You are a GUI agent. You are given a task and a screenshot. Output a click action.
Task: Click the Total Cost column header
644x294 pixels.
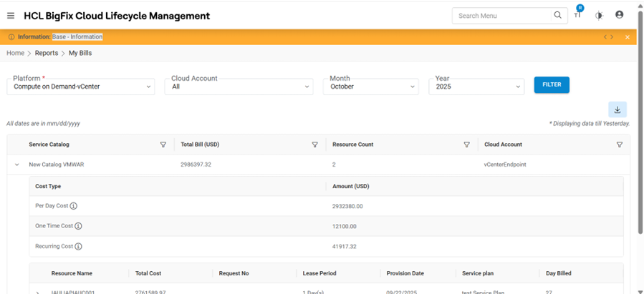(148, 273)
